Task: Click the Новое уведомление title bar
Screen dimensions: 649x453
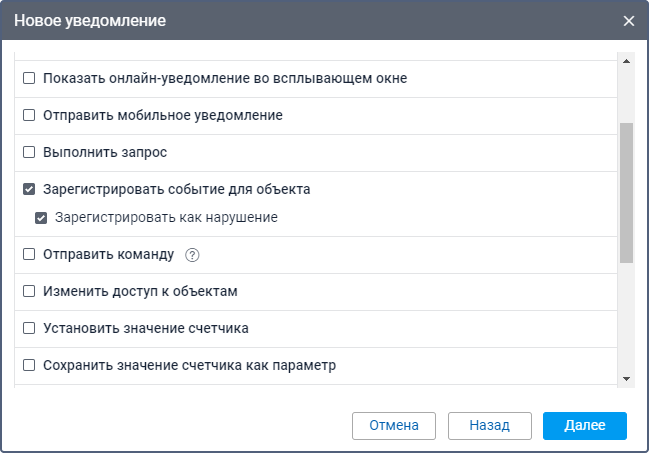Action: tap(300, 20)
